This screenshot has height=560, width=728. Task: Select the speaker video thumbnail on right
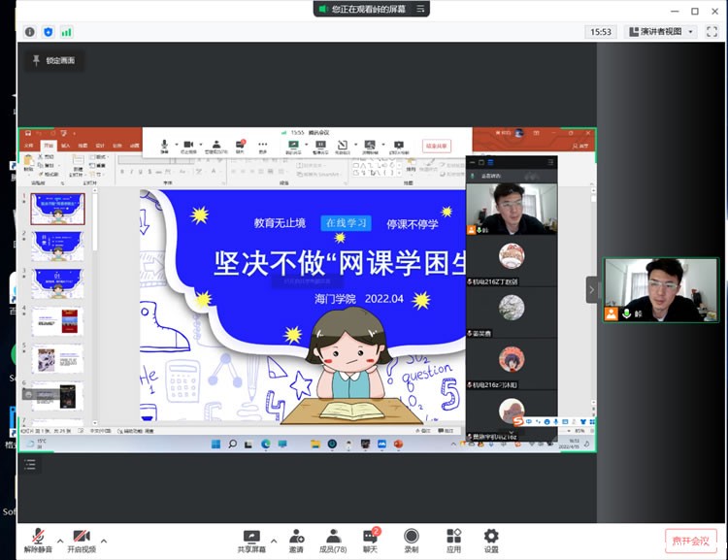660,290
